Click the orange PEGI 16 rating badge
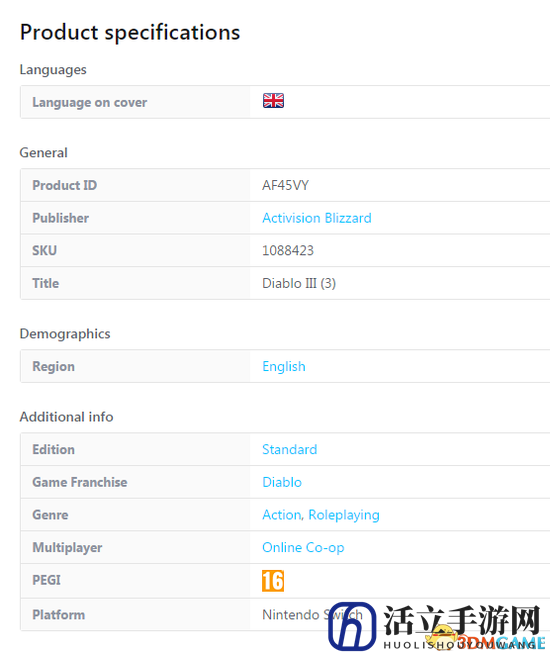 (273, 581)
